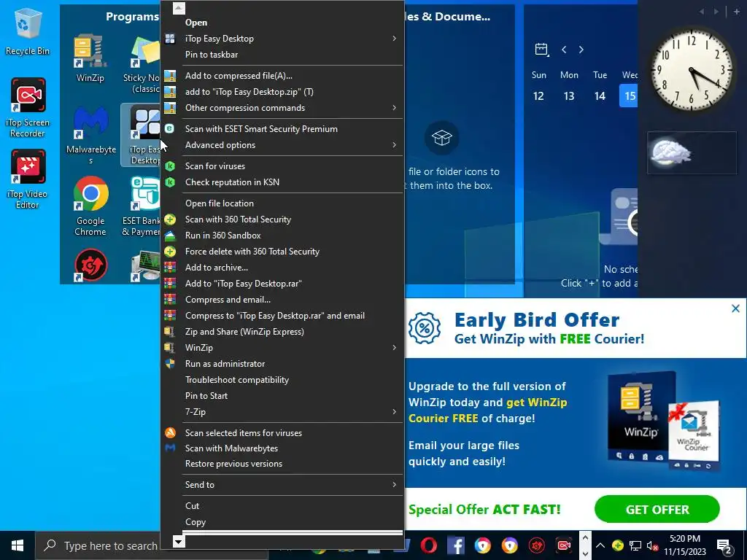Click the muted volume tray icon

(x=652, y=545)
